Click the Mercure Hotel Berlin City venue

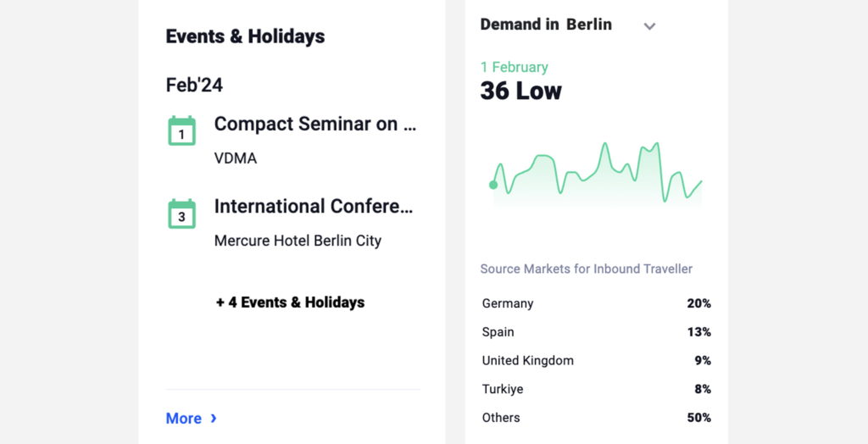298,241
